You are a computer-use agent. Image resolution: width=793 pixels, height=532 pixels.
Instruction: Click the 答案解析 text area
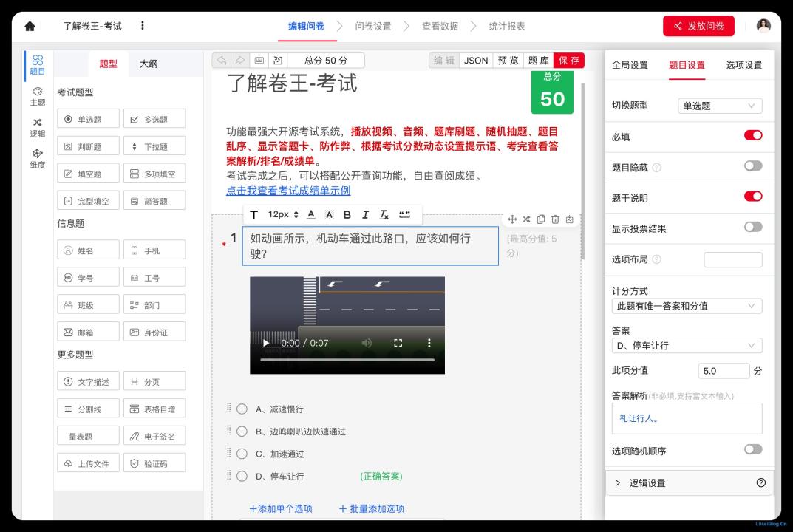coord(687,418)
